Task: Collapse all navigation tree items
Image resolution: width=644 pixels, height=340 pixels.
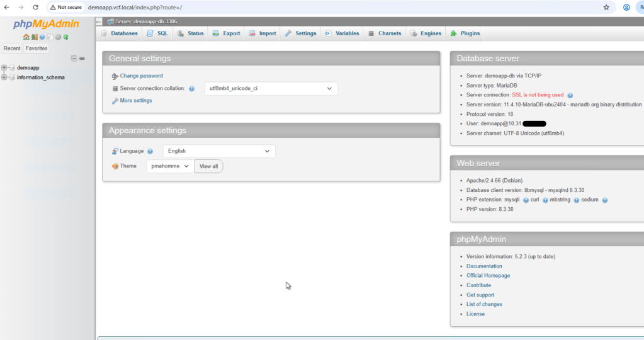Action: (74, 58)
